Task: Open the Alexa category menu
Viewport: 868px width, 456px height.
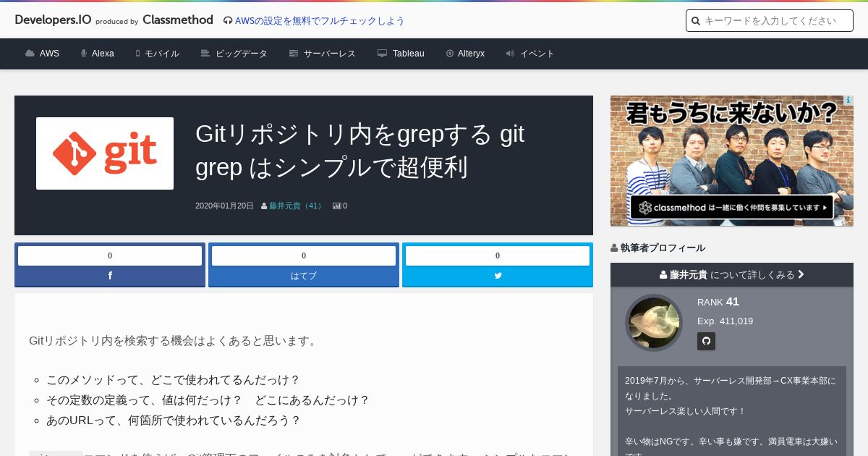Action: [x=98, y=54]
